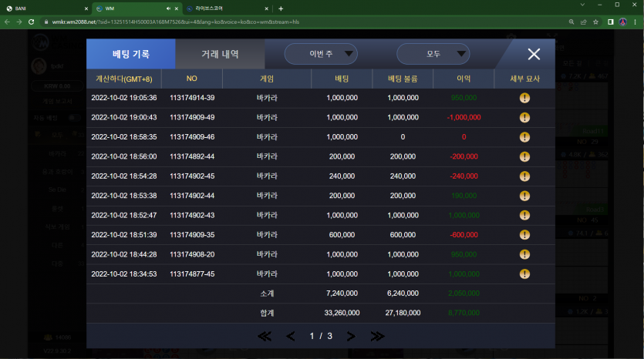Viewport: 644px width, 359px height.
Task: Open the Chrome profile avatar
Action: (x=622, y=22)
